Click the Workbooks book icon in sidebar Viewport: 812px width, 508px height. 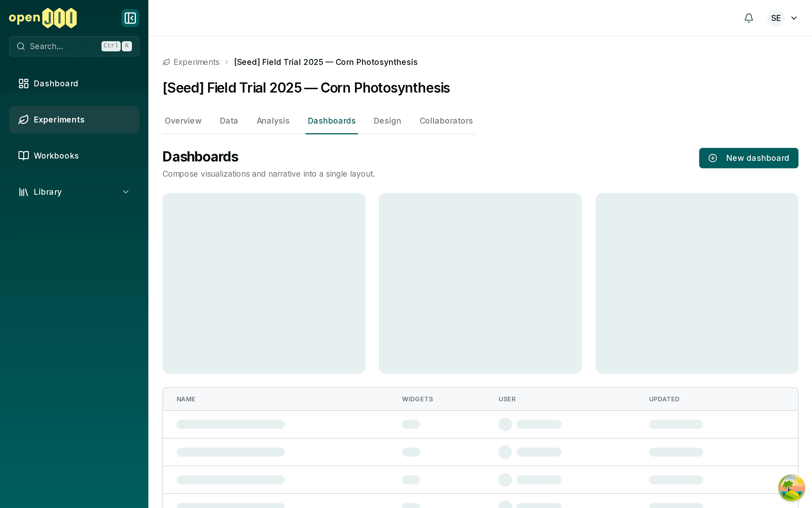click(23, 156)
